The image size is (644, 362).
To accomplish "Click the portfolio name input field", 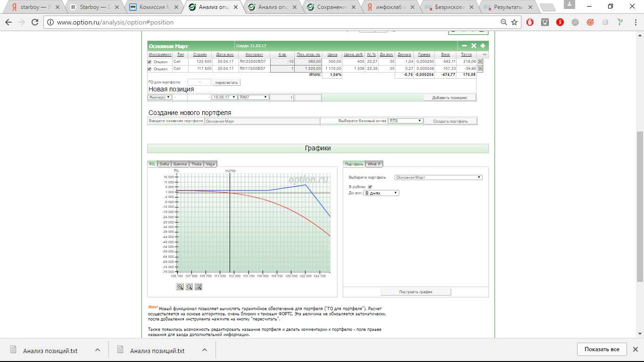I will click(262, 121).
